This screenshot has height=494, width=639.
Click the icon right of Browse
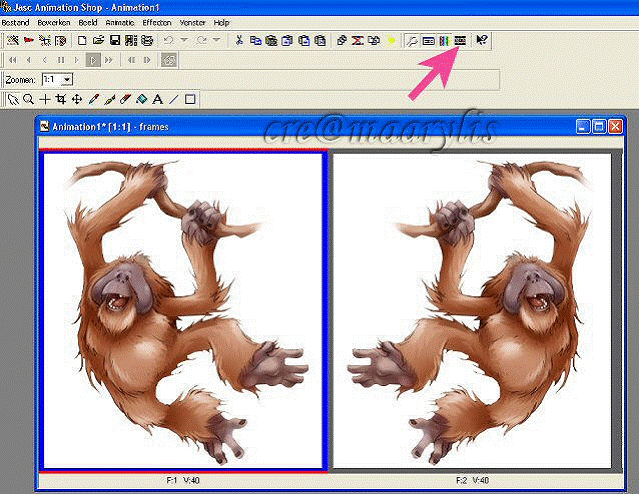pos(147,40)
